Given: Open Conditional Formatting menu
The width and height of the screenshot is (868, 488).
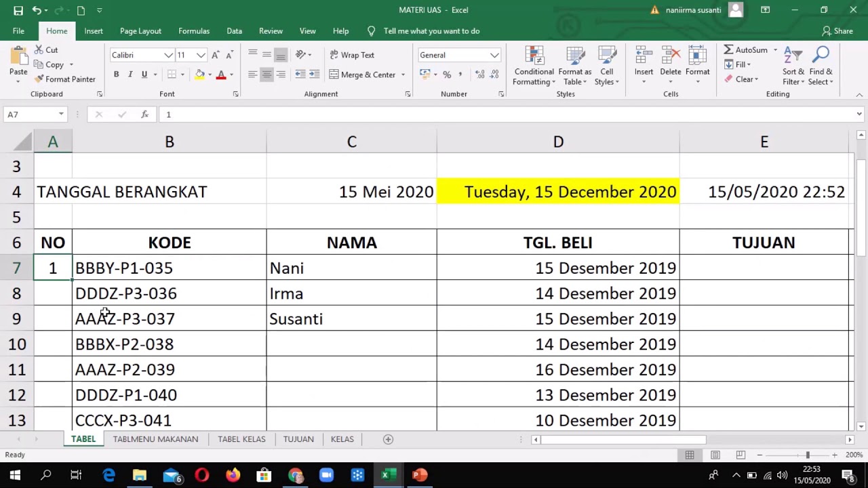Looking at the screenshot, I should pos(534,66).
